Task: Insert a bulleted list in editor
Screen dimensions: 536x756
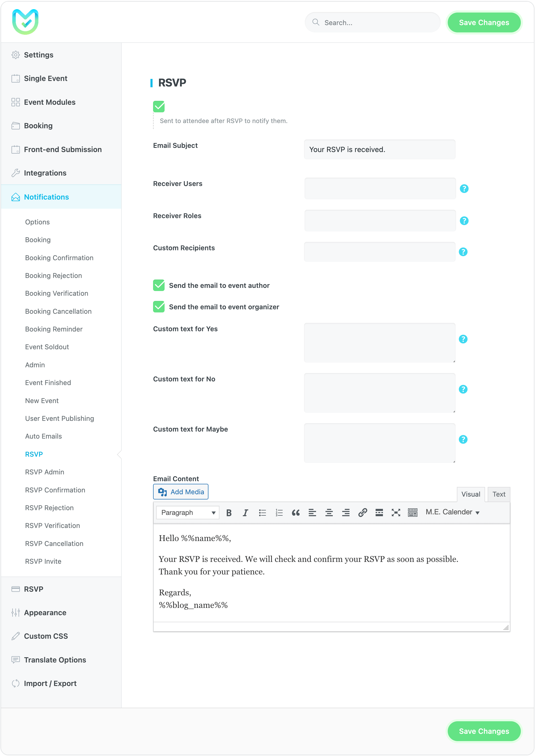Action: click(263, 513)
